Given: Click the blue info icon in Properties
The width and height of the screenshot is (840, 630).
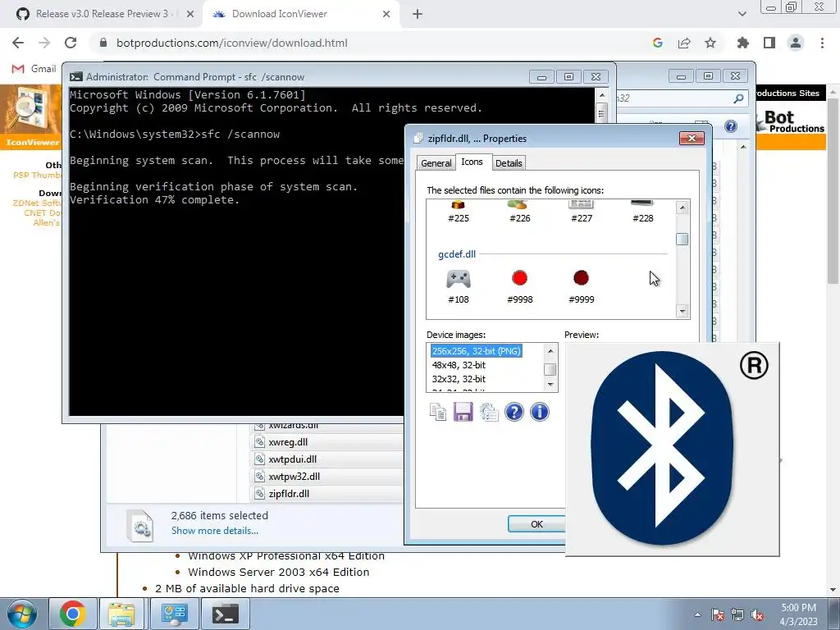Looking at the screenshot, I should pyautogui.click(x=540, y=412).
